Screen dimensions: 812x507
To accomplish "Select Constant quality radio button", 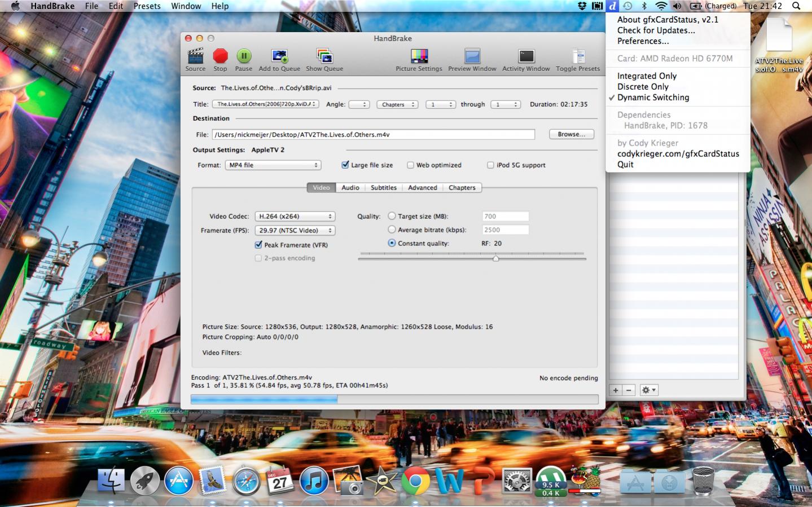I will click(x=392, y=243).
